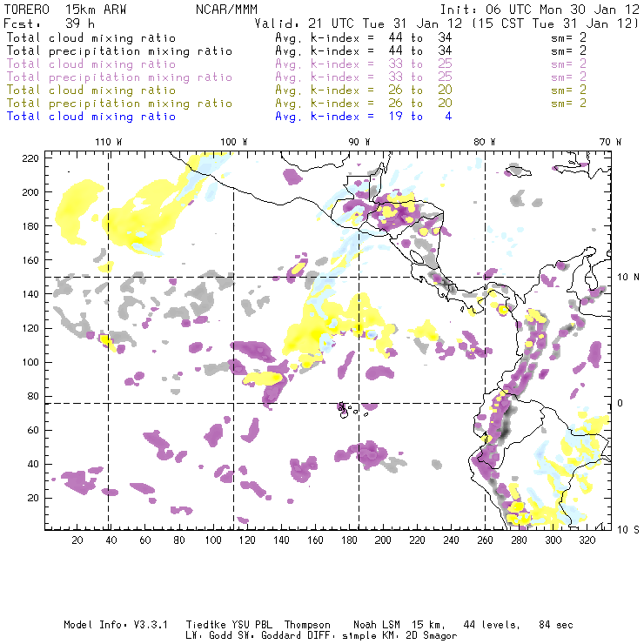Click the 70 W longitude label
Image resolution: width=644 pixels, height=644 pixels.
tap(610, 142)
